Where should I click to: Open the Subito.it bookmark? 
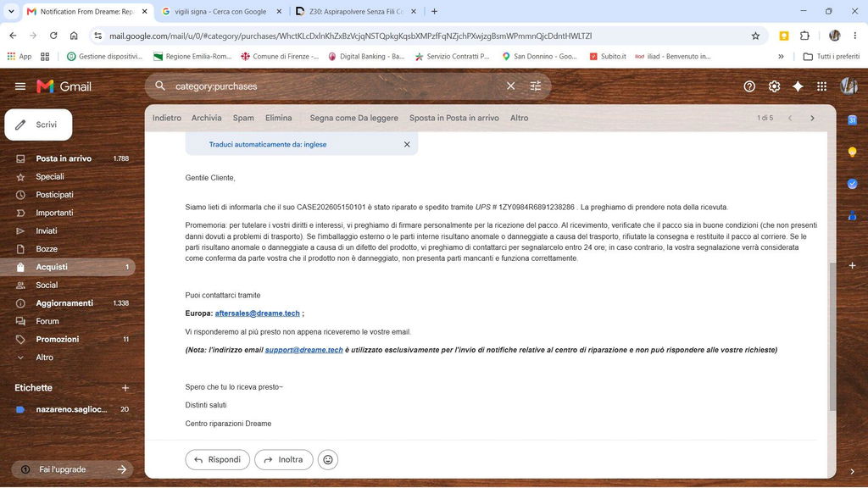(607, 57)
